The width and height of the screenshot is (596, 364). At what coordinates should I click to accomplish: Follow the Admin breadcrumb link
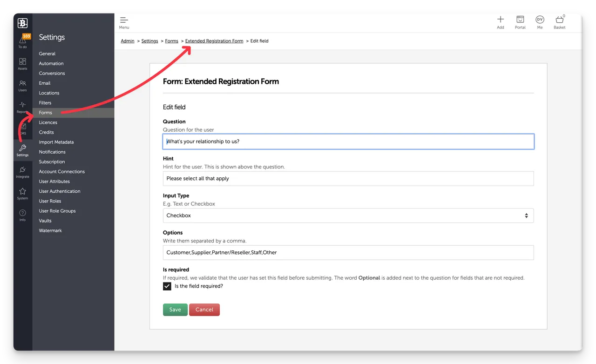(x=128, y=41)
